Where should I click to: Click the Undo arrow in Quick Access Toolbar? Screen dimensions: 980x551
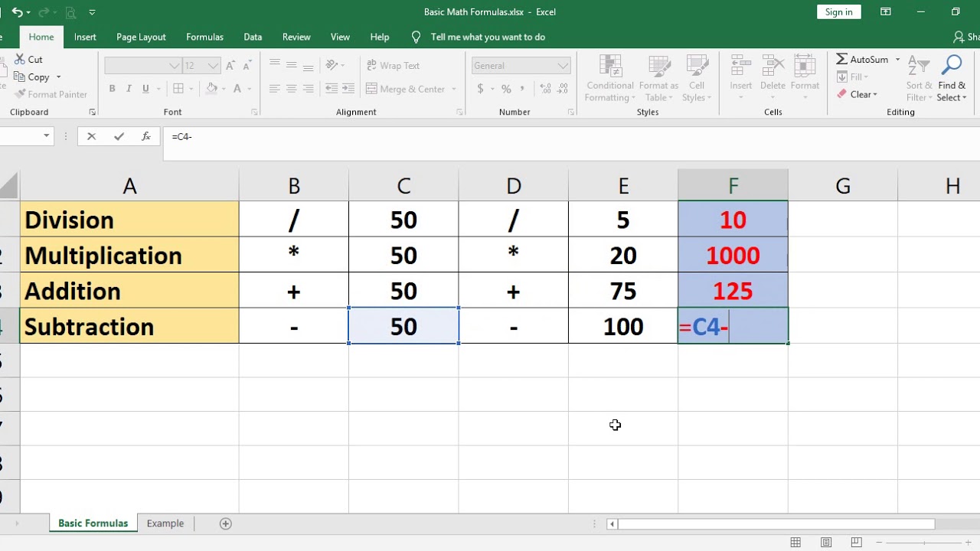18,12
